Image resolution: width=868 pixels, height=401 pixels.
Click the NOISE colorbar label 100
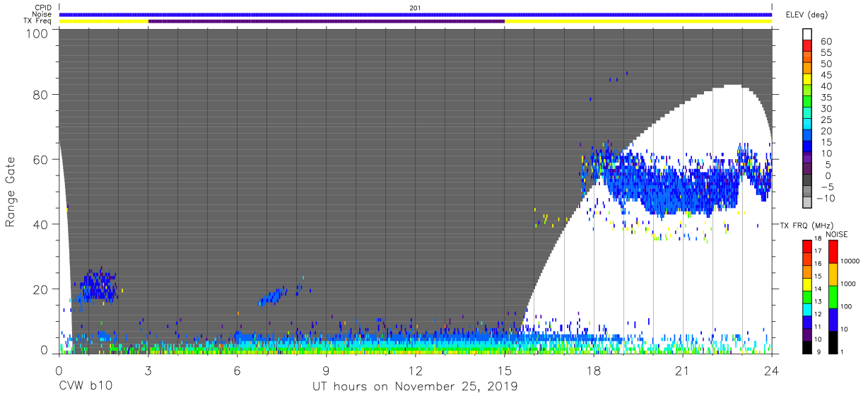tap(846, 306)
